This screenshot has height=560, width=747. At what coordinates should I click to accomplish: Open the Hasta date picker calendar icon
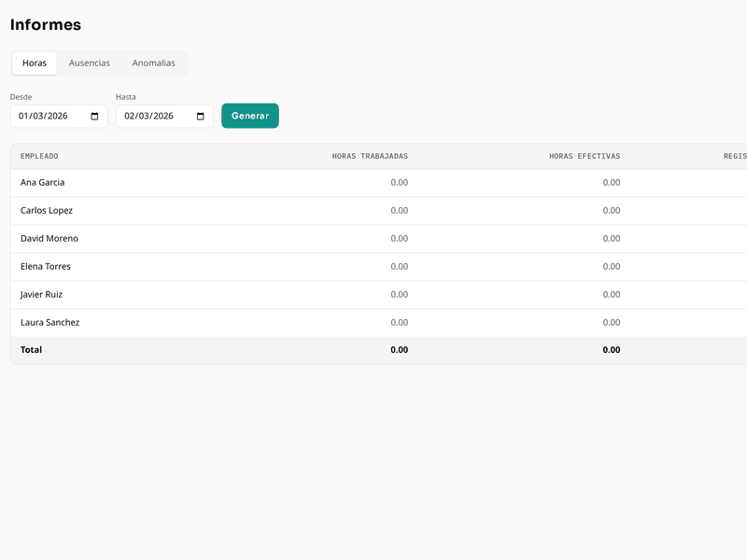coord(201,117)
